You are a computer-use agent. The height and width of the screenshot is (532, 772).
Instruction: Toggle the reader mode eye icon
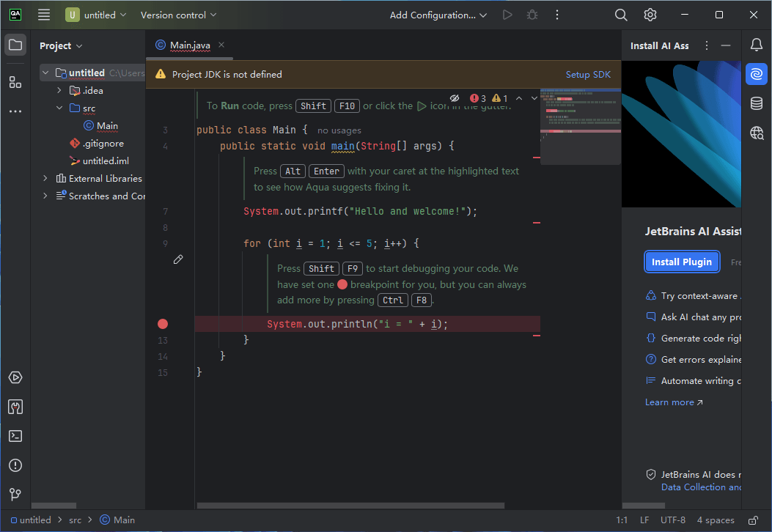(x=454, y=98)
